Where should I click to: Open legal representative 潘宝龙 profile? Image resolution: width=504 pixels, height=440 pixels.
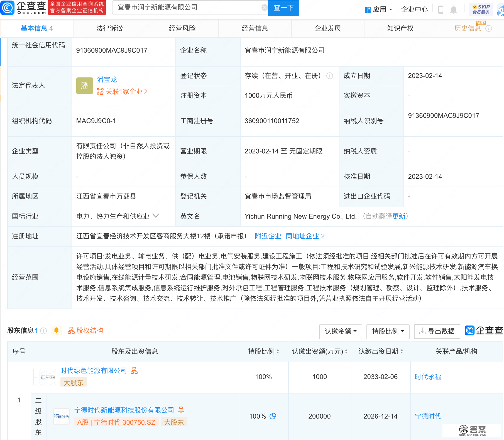tap(107, 80)
